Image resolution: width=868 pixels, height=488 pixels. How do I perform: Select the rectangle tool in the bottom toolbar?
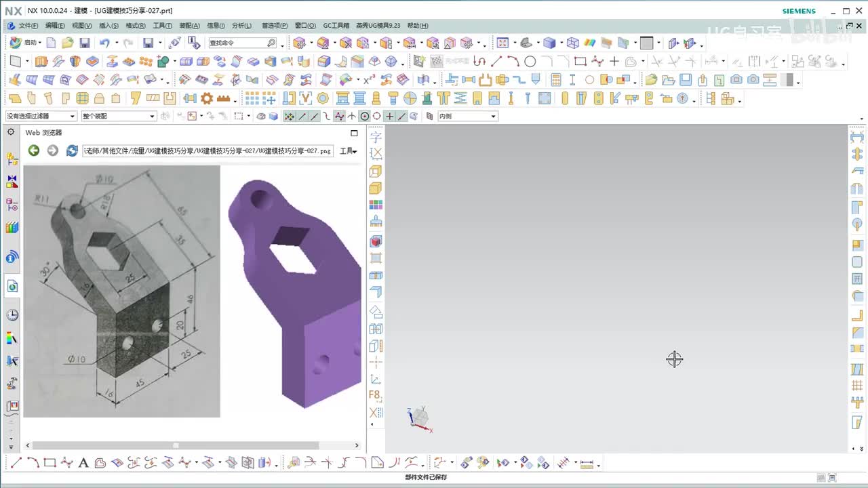click(x=50, y=463)
